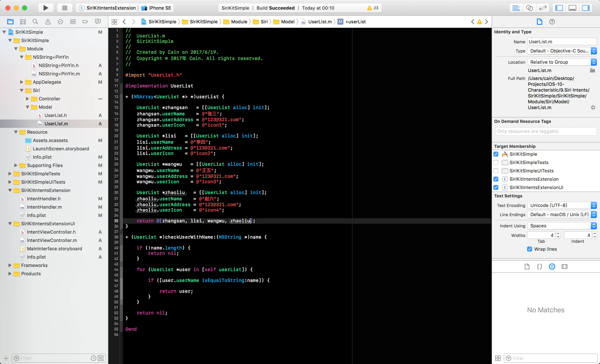Open the Quick Help inspector
The height and width of the screenshot is (364, 600).
552,22
